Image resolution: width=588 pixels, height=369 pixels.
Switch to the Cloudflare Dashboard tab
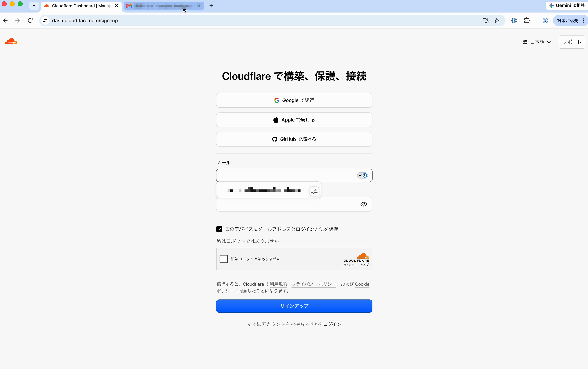[x=81, y=6]
